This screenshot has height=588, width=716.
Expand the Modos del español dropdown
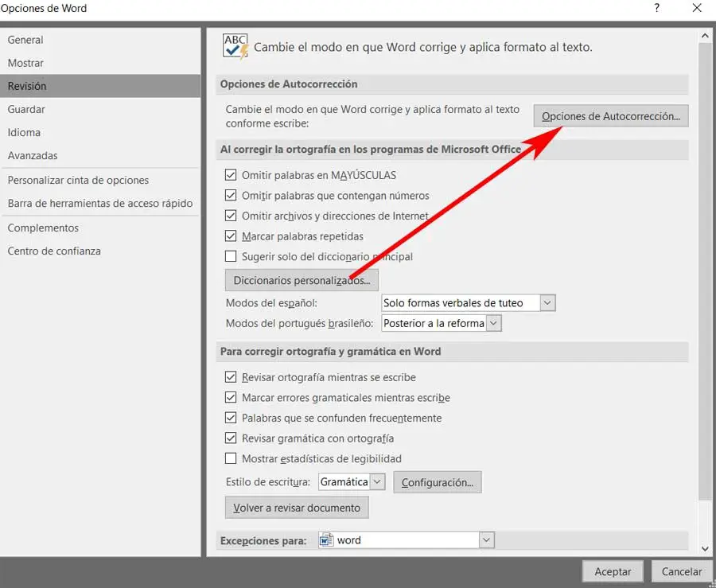(x=547, y=302)
